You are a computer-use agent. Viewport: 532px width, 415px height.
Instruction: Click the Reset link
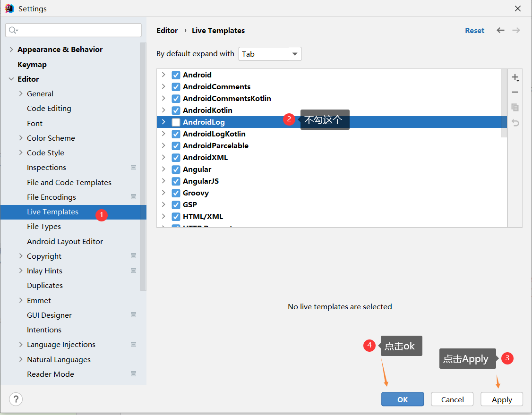pyautogui.click(x=475, y=31)
